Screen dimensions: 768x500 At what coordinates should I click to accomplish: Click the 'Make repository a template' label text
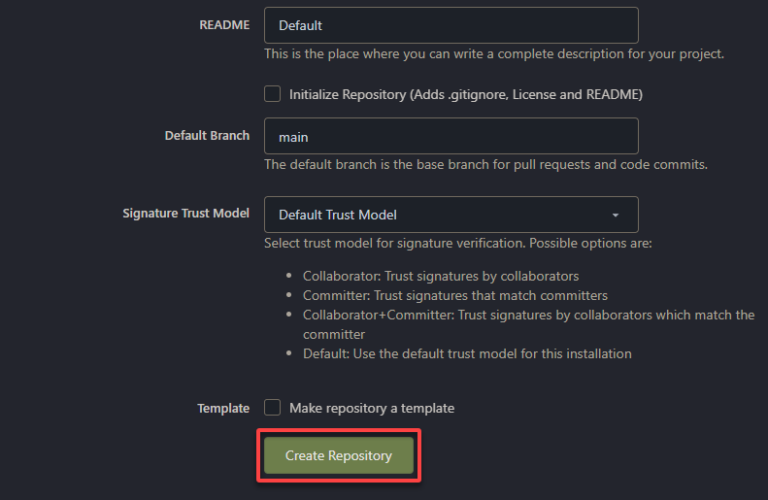point(372,408)
